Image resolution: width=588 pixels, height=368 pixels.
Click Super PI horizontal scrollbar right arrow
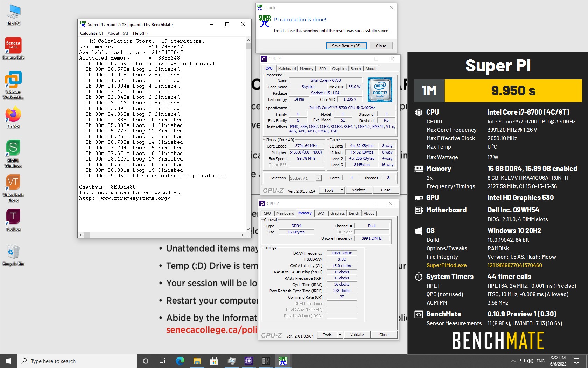point(243,235)
